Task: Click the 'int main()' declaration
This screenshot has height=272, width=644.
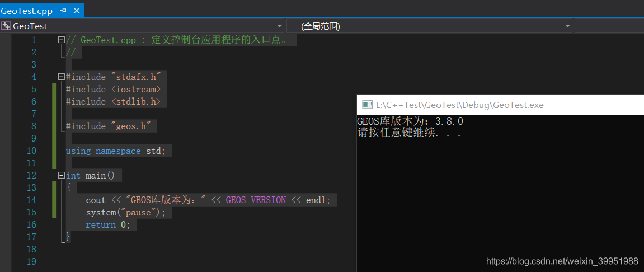Action: (x=90, y=175)
